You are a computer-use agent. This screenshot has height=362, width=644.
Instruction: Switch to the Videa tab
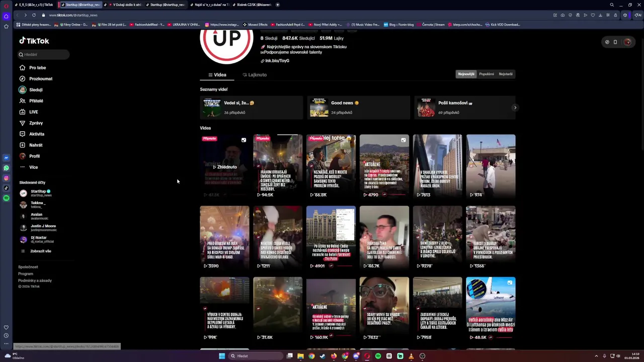[x=217, y=74]
